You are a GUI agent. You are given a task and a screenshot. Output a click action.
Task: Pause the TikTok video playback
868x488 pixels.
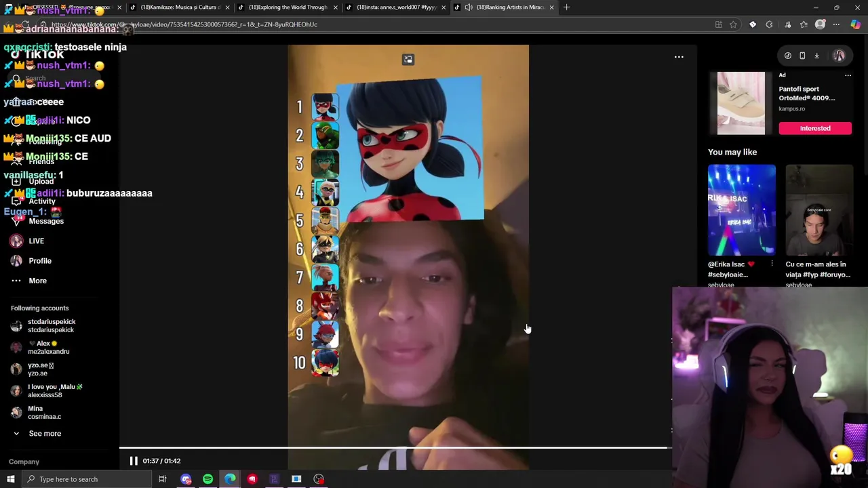coord(134,461)
